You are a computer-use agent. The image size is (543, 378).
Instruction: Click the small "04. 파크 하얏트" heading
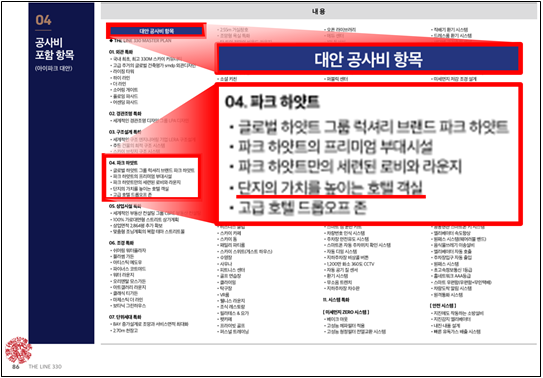point(123,162)
